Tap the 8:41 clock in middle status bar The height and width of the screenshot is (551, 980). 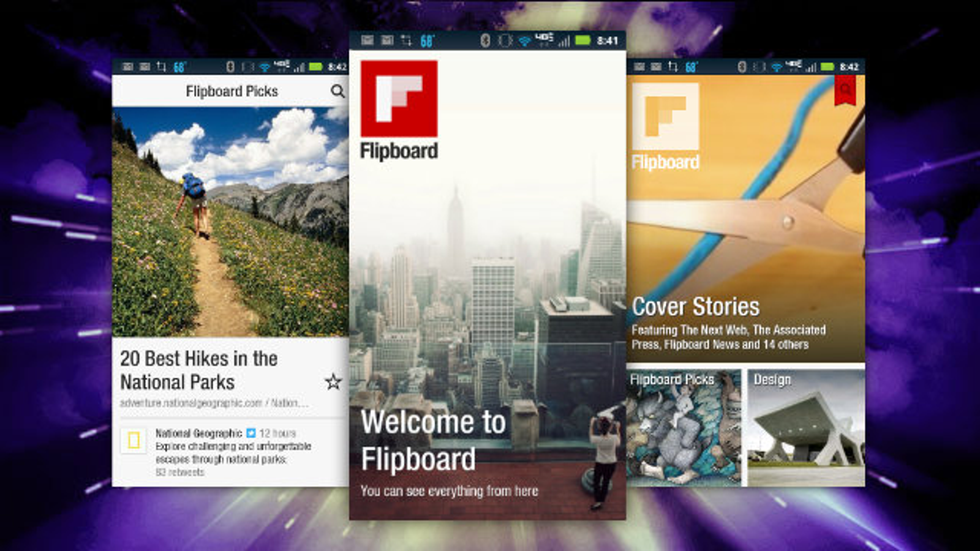point(608,41)
